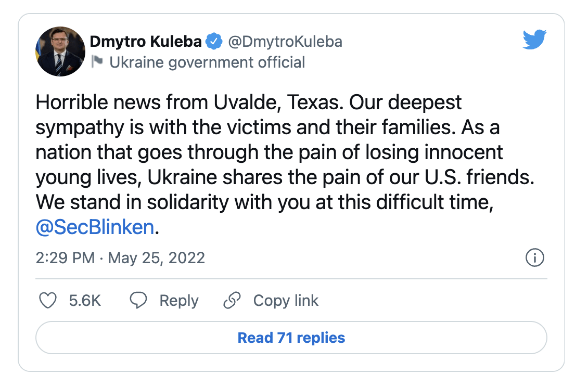Open the @DmytroKuleba handle link
Viewport: 588px width, 387px height.
[285, 42]
